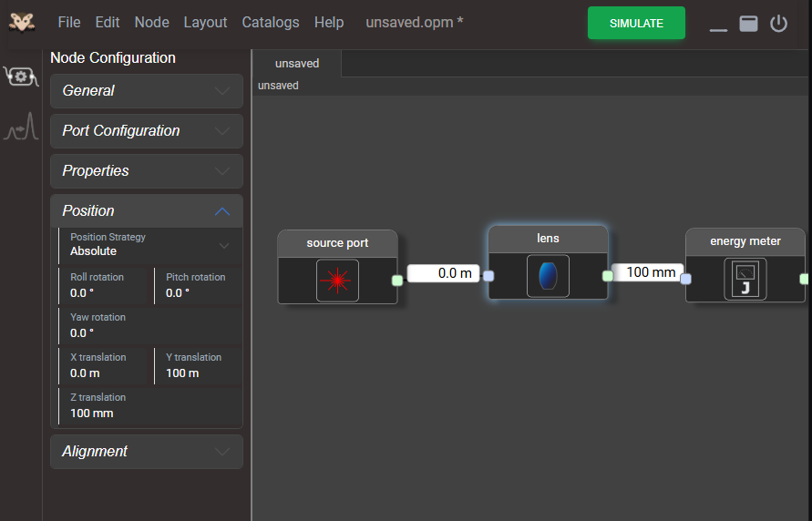Click the 100 mm distance between lens and meter
This screenshot has width=812, height=521.
(647, 272)
